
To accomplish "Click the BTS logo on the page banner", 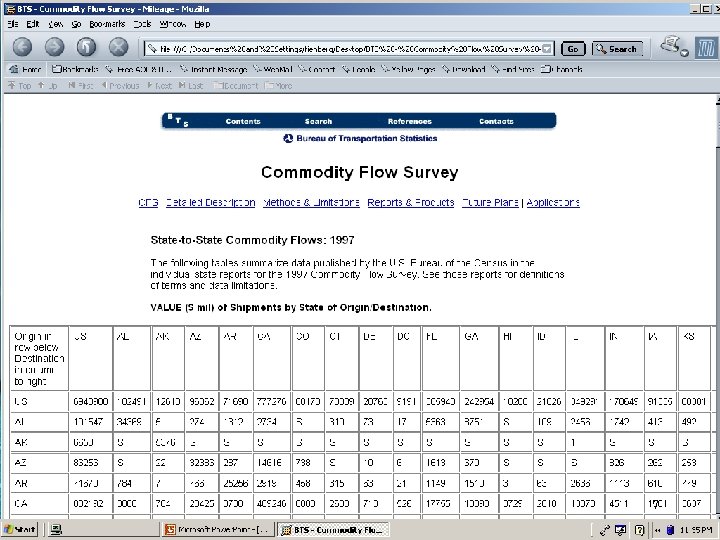I will pyautogui.click(x=178, y=120).
